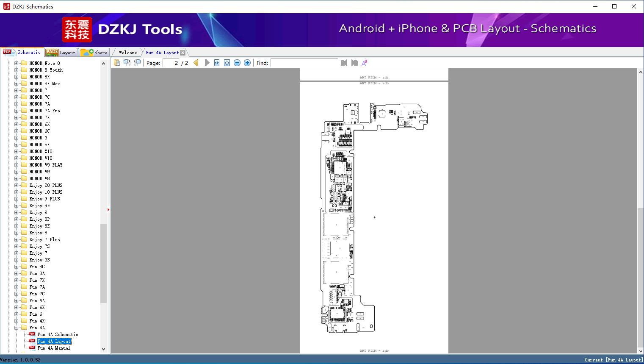Zoom out with the minus icon

pyautogui.click(x=237, y=63)
